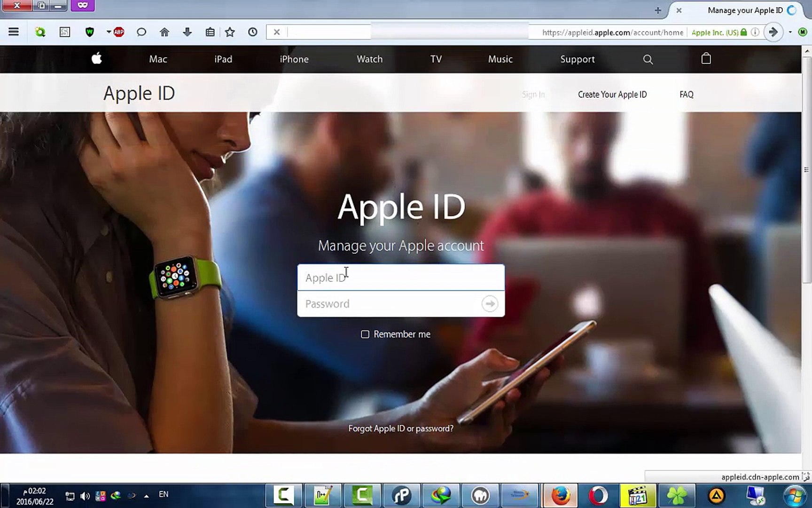Click the EN language indicator
The height and width of the screenshot is (508, 812).
click(164, 494)
